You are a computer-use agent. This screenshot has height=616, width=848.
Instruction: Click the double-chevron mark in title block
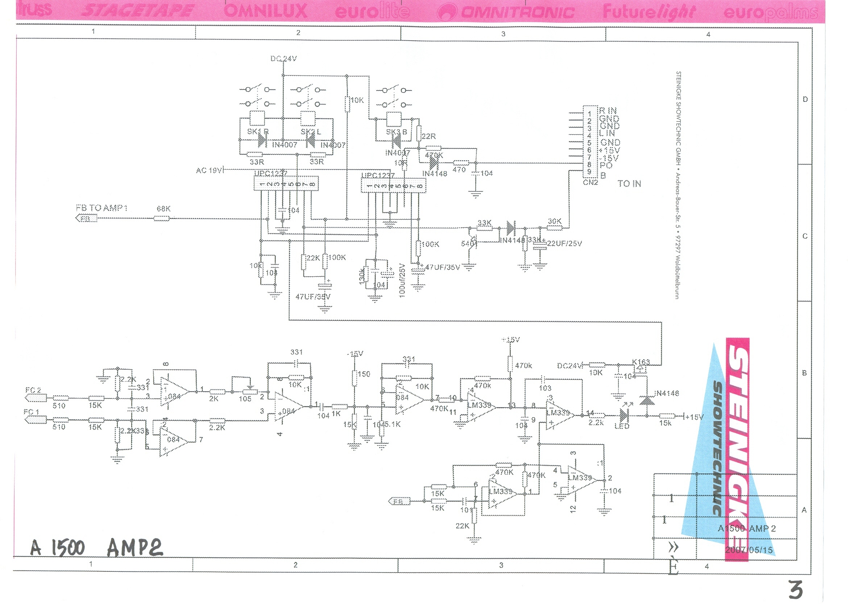(x=673, y=548)
